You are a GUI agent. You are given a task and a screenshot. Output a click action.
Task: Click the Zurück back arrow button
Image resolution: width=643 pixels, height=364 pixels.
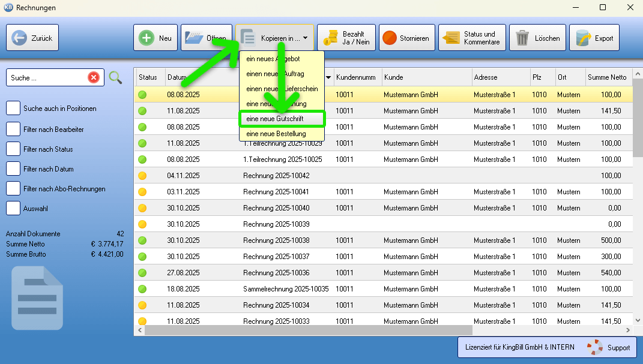tap(32, 38)
